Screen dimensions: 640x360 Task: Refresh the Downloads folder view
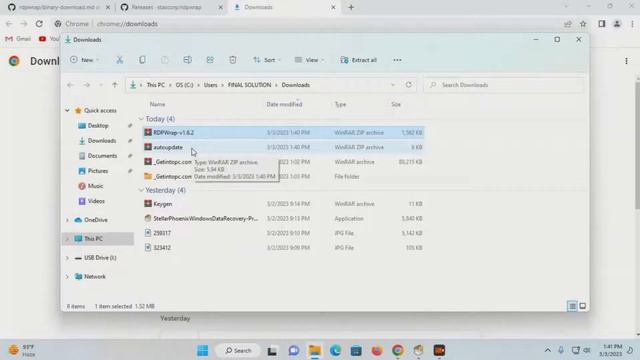click(x=409, y=85)
